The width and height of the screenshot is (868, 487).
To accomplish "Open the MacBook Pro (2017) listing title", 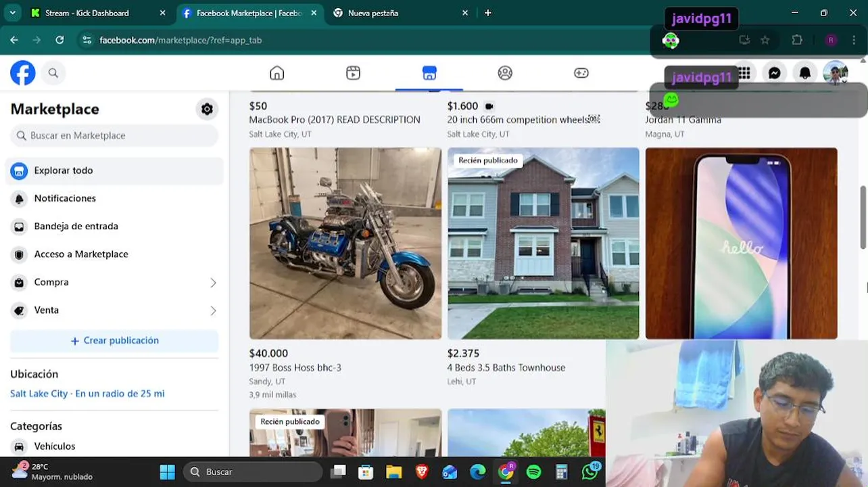I will pyautogui.click(x=335, y=120).
